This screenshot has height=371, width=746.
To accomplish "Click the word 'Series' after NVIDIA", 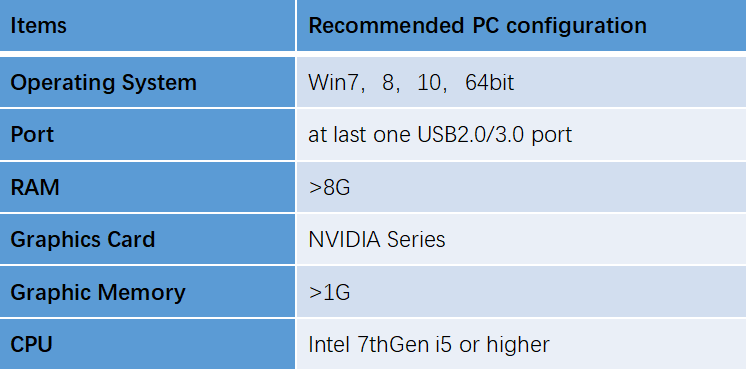I will [416, 239].
